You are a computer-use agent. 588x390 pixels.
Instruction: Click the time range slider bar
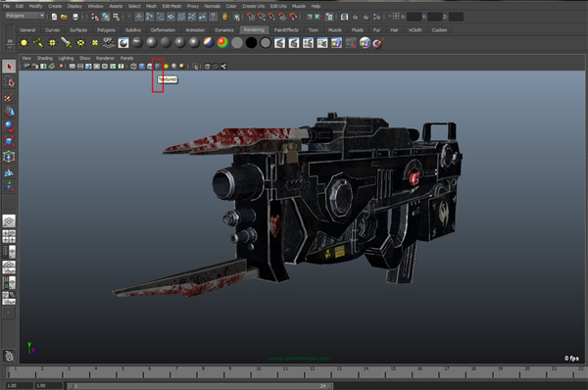[200, 385]
